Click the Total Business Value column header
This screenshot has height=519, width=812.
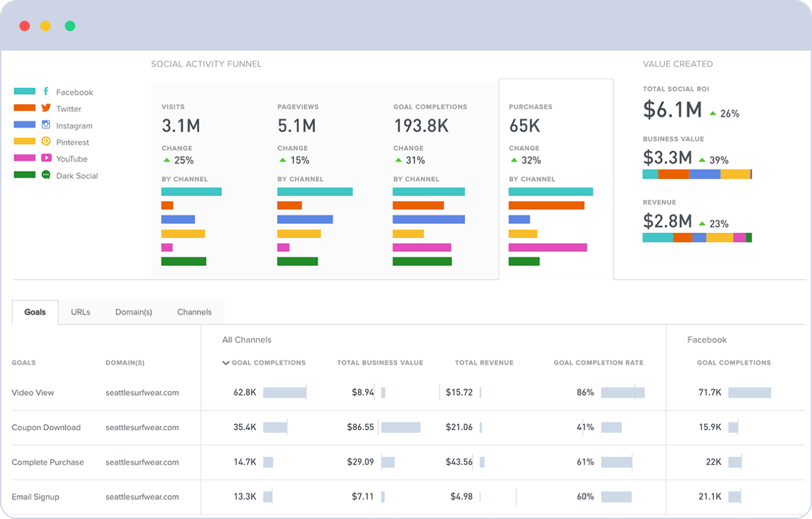(x=380, y=363)
